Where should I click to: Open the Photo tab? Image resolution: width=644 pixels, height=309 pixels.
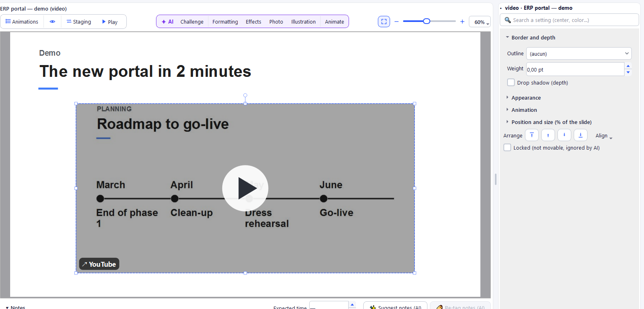[276, 22]
